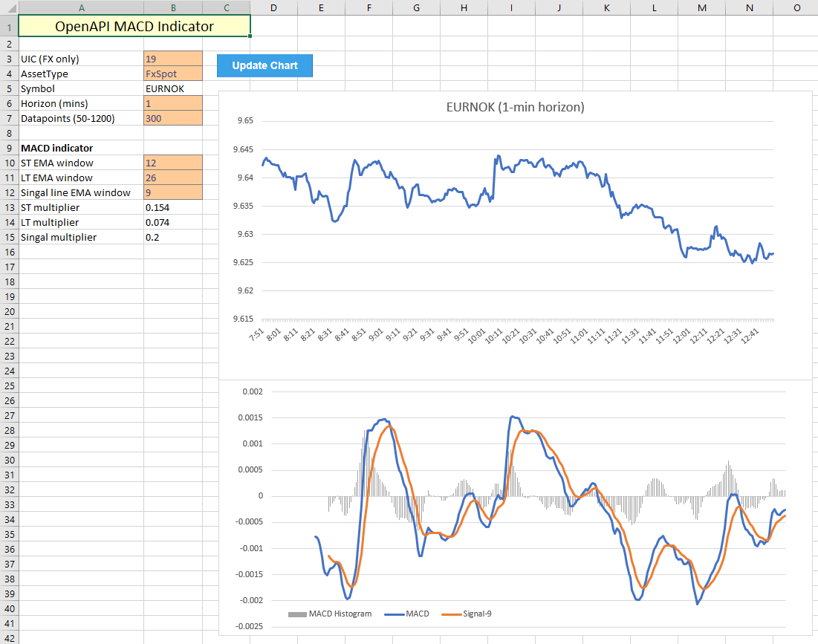Click the ST EMA window value 12
Screen dimensions: 818x644
click(x=172, y=163)
